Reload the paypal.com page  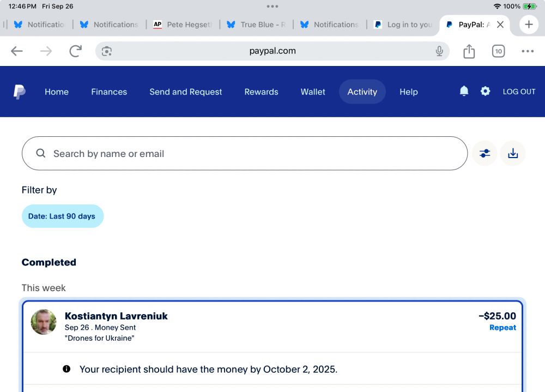[75, 51]
